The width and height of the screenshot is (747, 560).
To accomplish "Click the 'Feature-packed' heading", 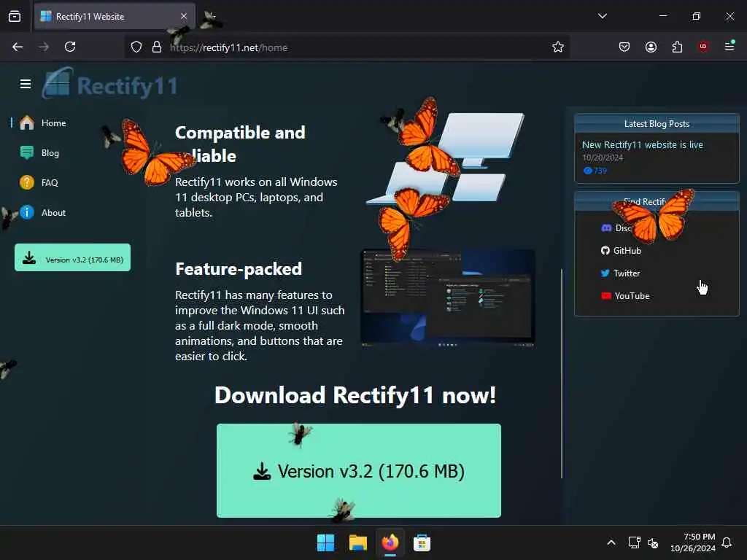I will tap(239, 269).
